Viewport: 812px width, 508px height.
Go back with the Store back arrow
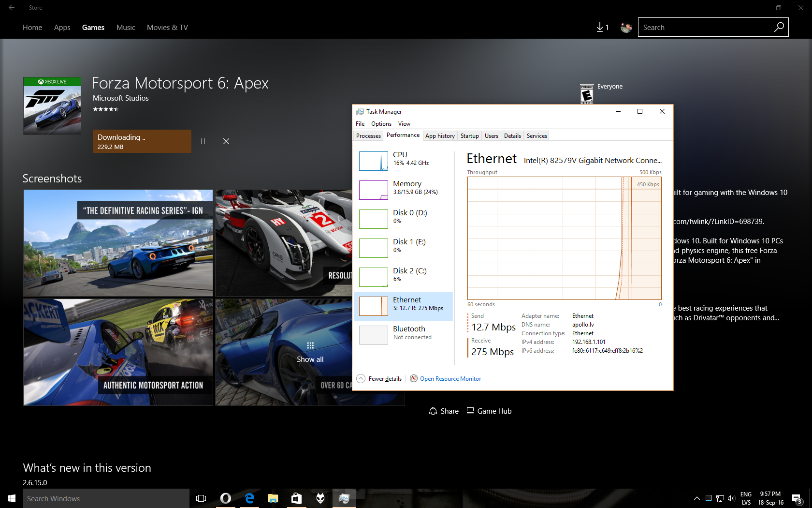12,8
